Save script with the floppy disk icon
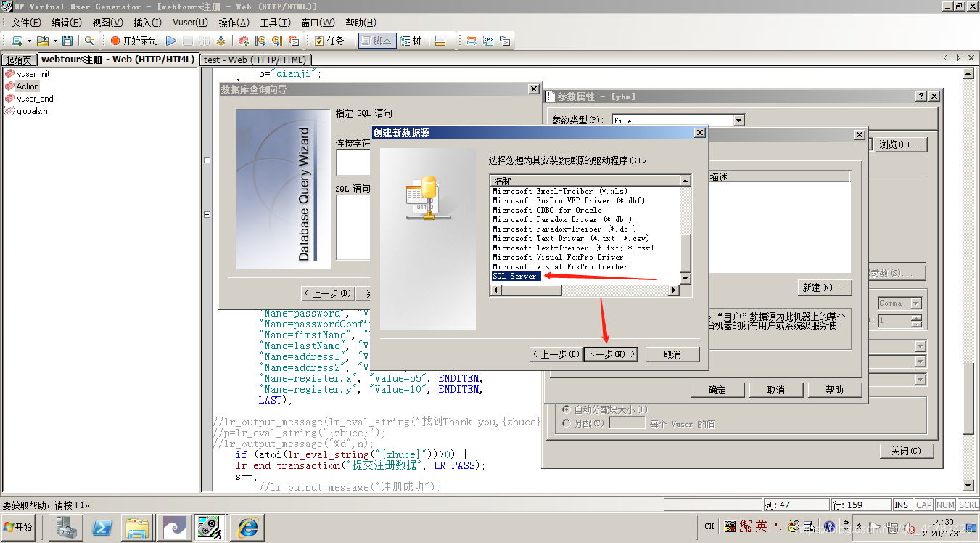Screen dimensions: 980x543 coord(67,41)
